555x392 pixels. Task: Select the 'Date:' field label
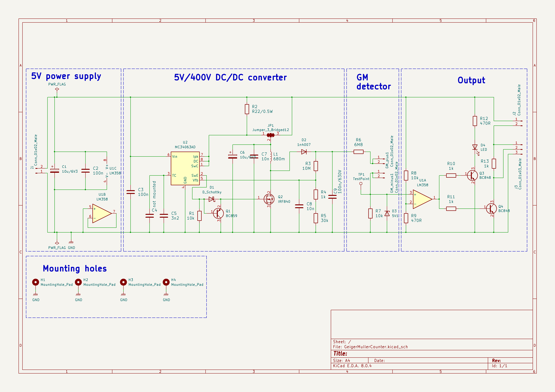click(x=379, y=360)
